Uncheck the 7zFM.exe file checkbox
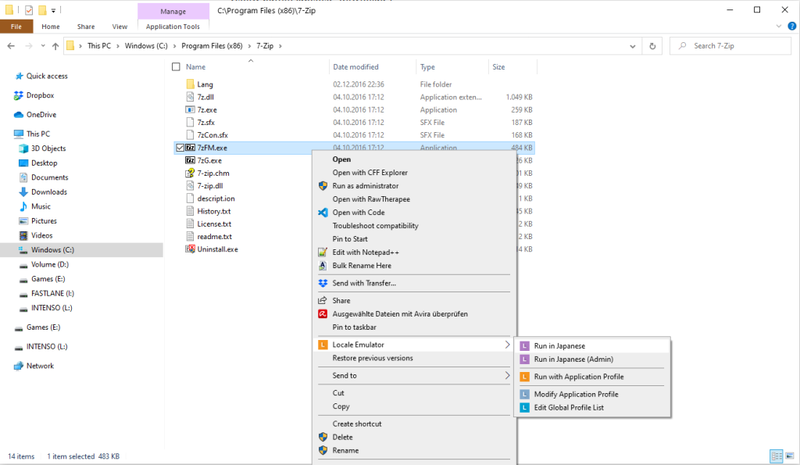 coord(178,147)
